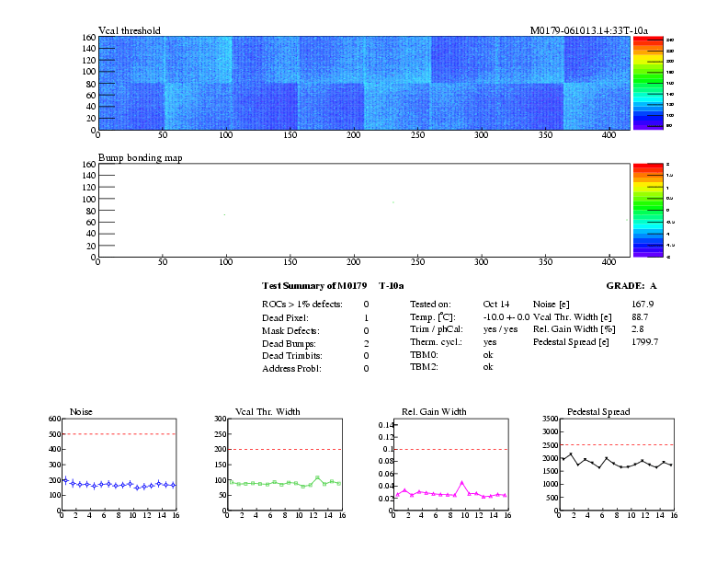Click the magenta peak in Rel. Gain Width chart
The image size is (728, 563).
[462, 482]
